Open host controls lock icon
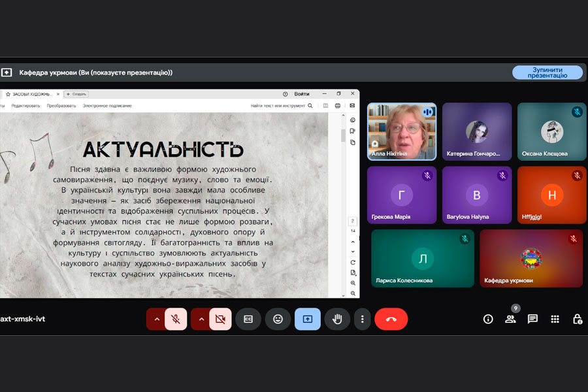The width and height of the screenshot is (588, 392). 577,319
